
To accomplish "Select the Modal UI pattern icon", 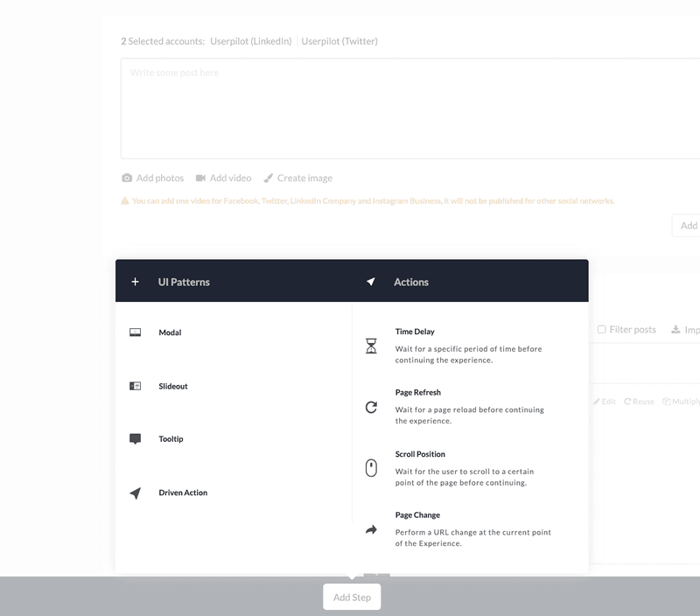I will (x=136, y=332).
